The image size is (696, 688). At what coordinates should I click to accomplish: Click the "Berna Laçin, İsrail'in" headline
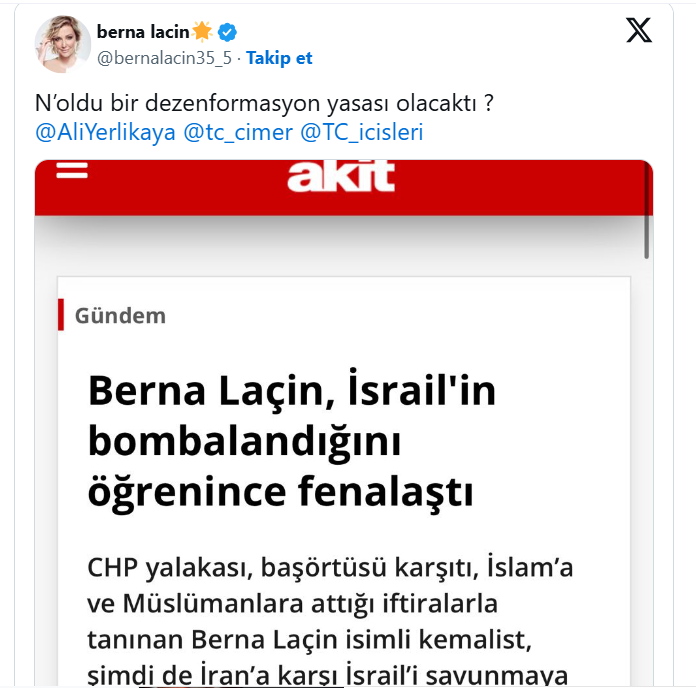pyautogui.click(x=292, y=390)
